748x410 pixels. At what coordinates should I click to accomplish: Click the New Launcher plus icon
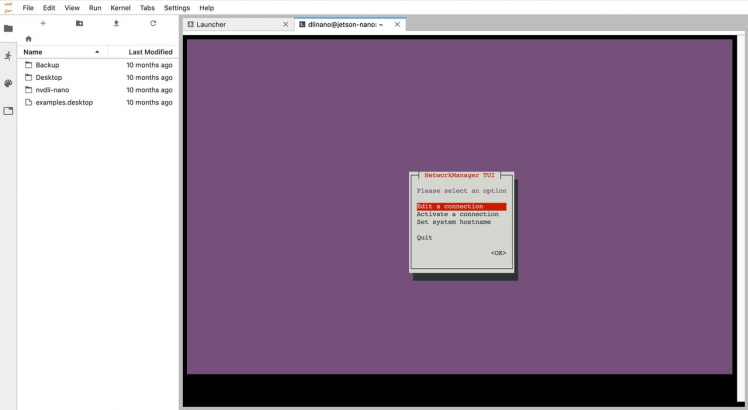click(43, 23)
